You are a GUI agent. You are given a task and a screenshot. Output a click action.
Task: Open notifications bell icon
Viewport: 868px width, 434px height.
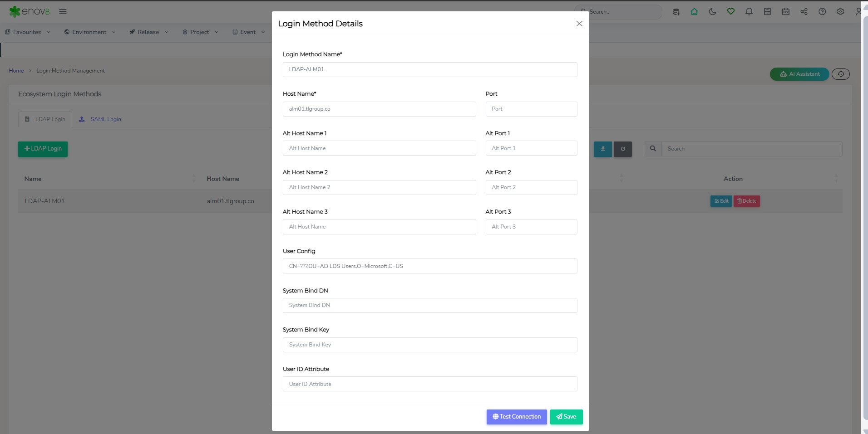pyautogui.click(x=749, y=12)
